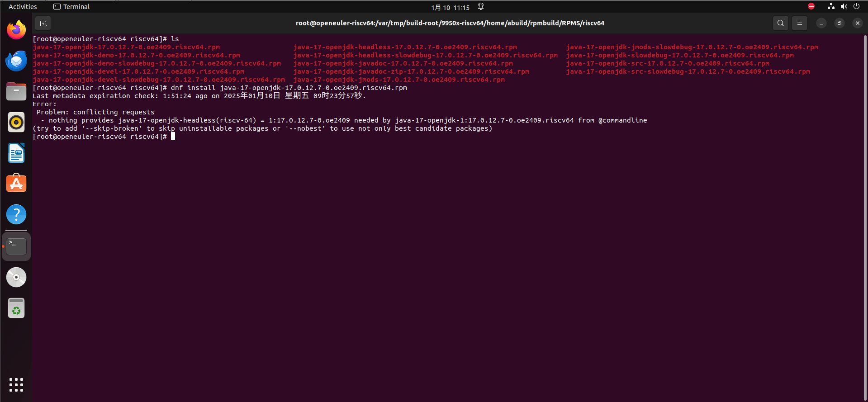Select the Terminal icon in the dock
868x402 pixels.
(x=16, y=246)
